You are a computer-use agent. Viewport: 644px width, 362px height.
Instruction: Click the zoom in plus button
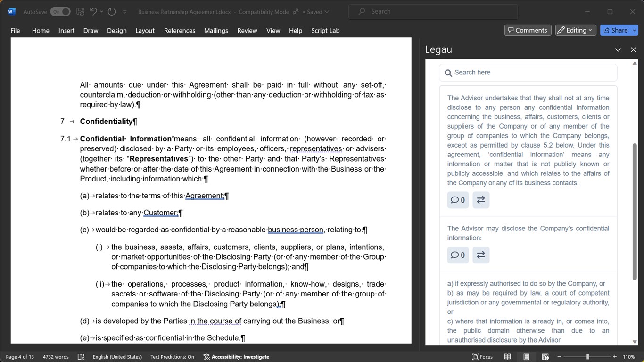pyautogui.click(x=615, y=357)
